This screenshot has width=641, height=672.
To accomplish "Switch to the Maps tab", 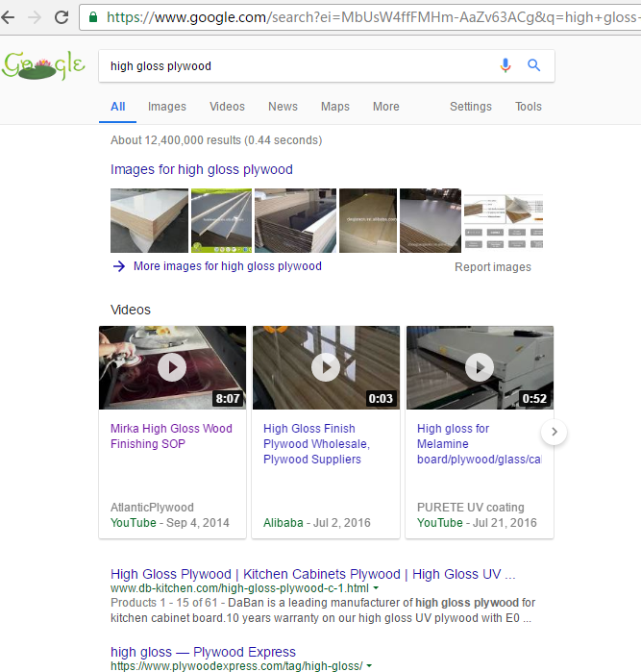I will 335,107.
